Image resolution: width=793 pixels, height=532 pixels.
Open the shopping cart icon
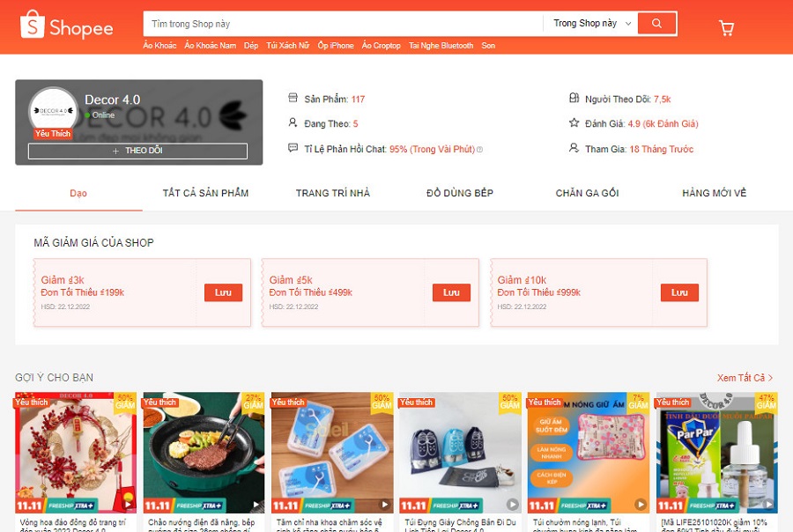click(x=726, y=28)
